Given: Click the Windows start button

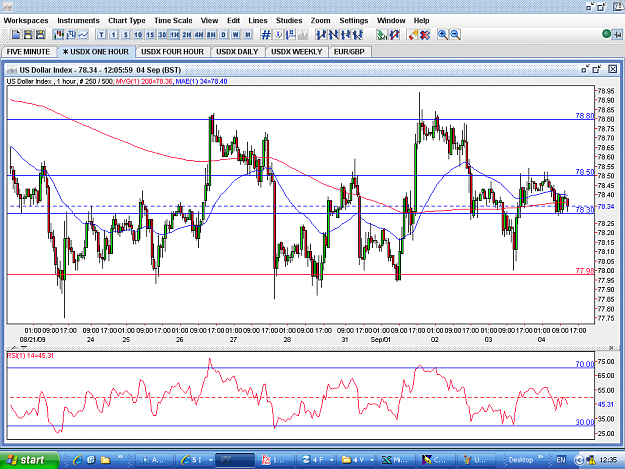Looking at the screenshot, I should point(29,460).
